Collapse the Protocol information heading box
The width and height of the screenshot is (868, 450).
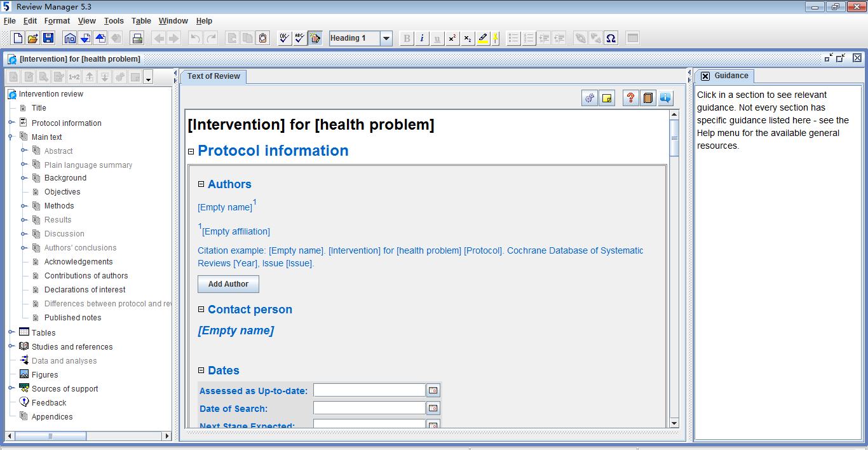[191, 151]
